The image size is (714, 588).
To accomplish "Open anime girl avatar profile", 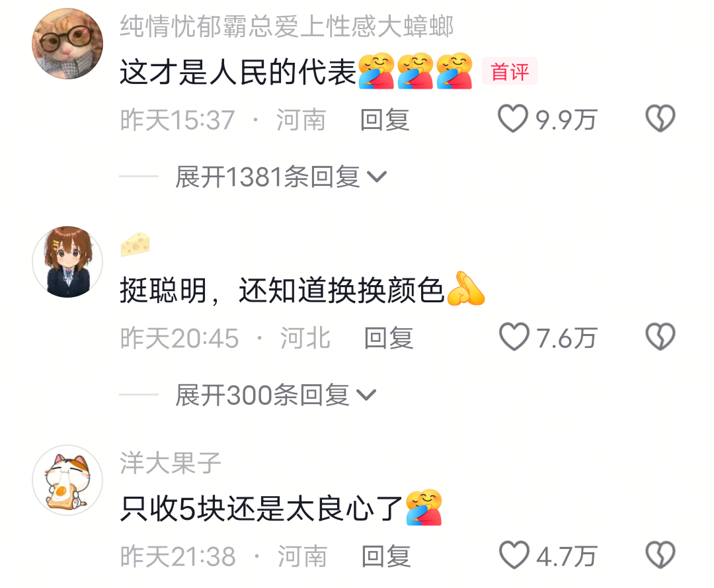I will pyautogui.click(x=67, y=262).
